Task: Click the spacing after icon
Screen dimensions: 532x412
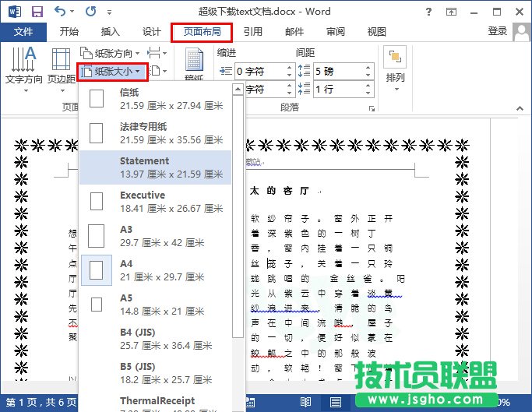Action: 304,89
